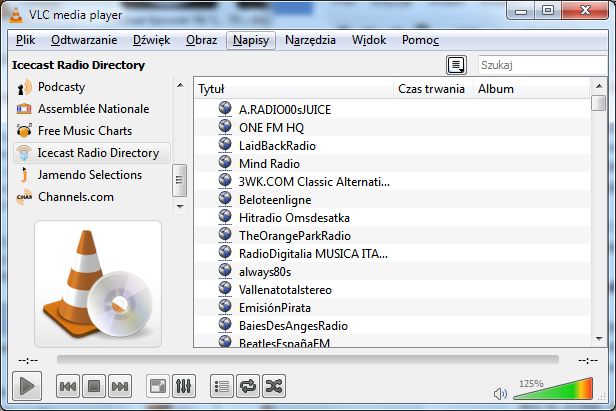Select ONE FM HQ station
Screen dimensions: 616x411
[392, 128]
